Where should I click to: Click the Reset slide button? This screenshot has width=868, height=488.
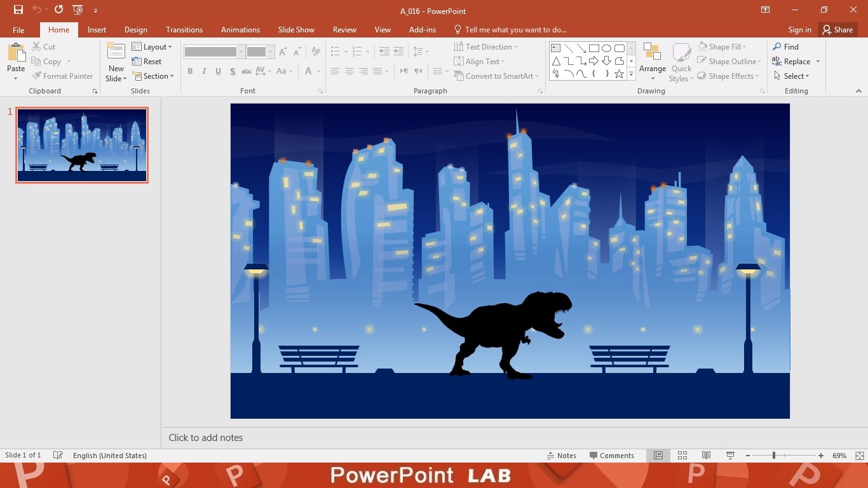[x=147, y=62]
